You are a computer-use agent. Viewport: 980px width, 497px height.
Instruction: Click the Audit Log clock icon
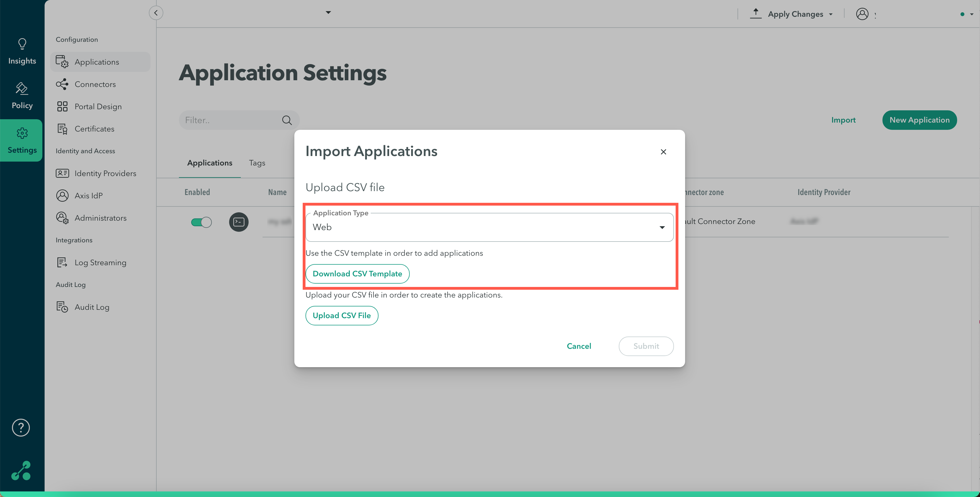(62, 307)
